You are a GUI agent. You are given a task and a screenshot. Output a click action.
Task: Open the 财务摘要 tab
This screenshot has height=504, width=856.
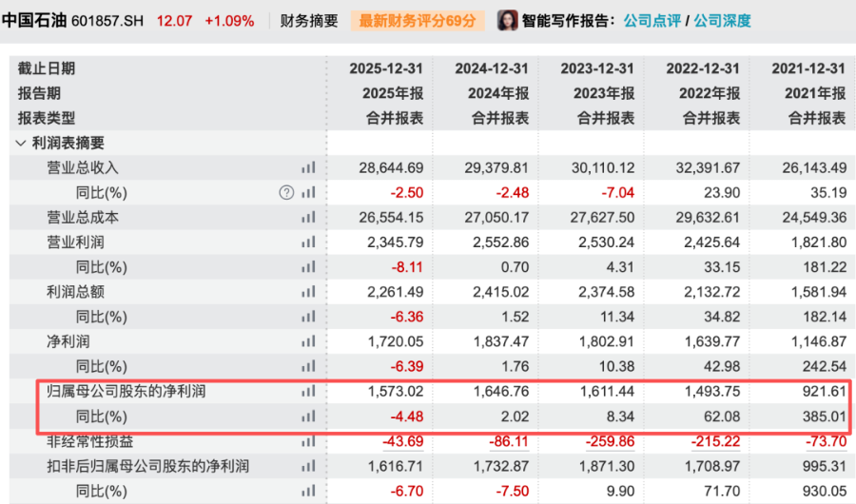(309, 20)
